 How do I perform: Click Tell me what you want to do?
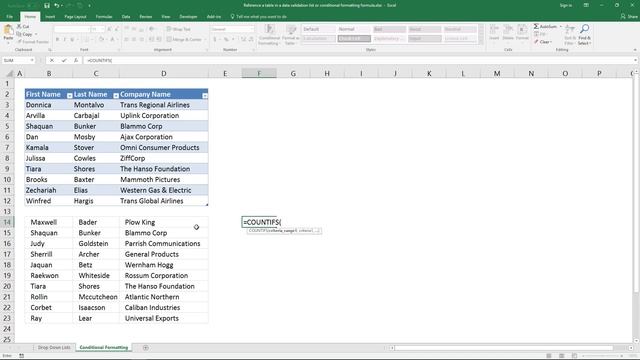[258, 17]
